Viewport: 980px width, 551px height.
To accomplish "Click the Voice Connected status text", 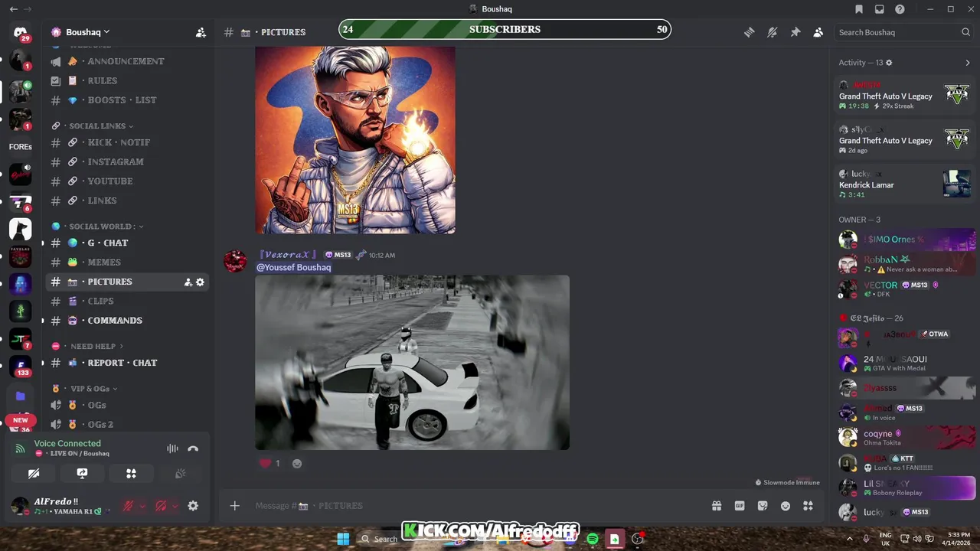I will click(67, 443).
